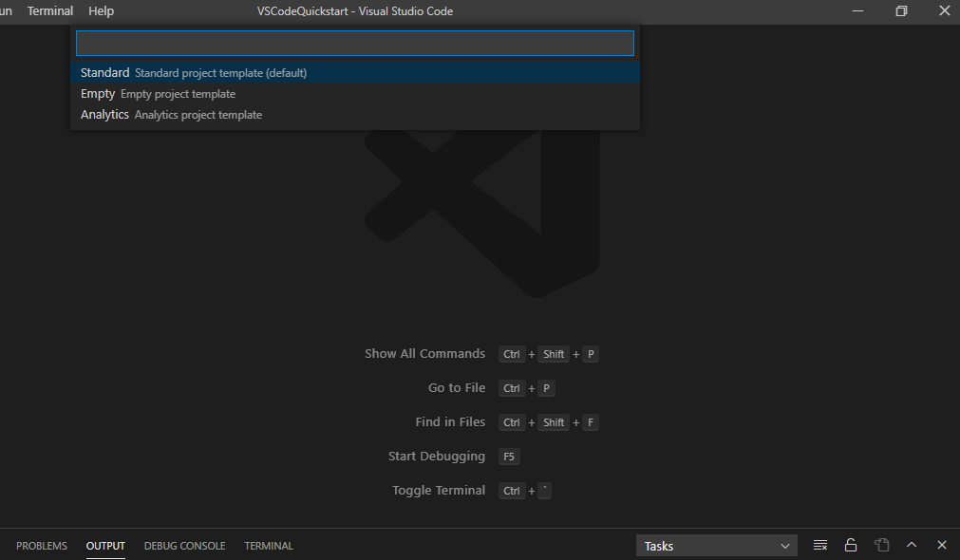Close the bottom panel with the X icon

[x=942, y=546]
